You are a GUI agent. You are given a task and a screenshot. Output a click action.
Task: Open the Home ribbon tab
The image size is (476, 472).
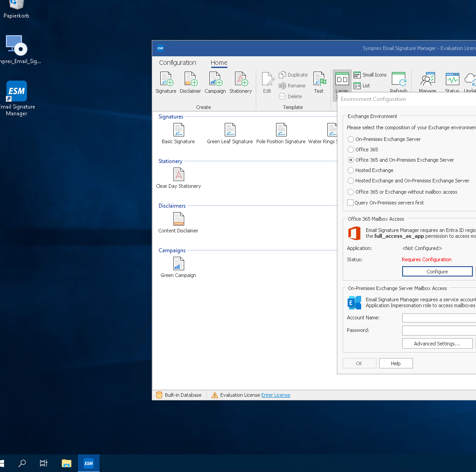coord(219,63)
